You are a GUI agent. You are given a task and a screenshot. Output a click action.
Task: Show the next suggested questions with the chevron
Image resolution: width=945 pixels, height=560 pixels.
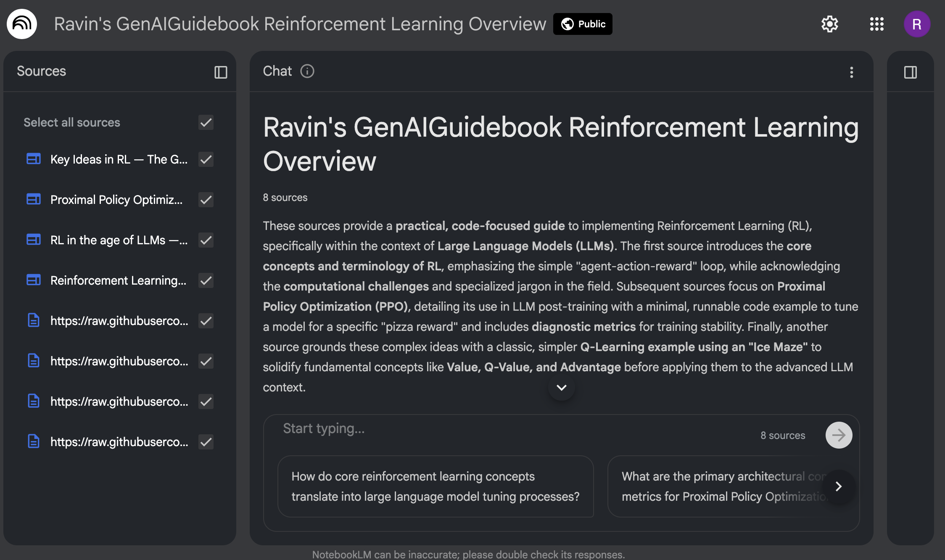839,486
